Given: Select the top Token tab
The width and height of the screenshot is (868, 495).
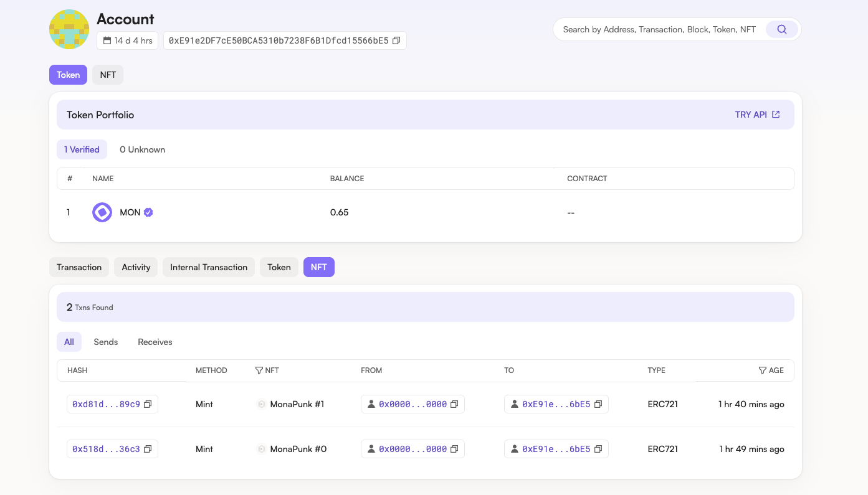Looking at the screenshot, I should [68, 75].
